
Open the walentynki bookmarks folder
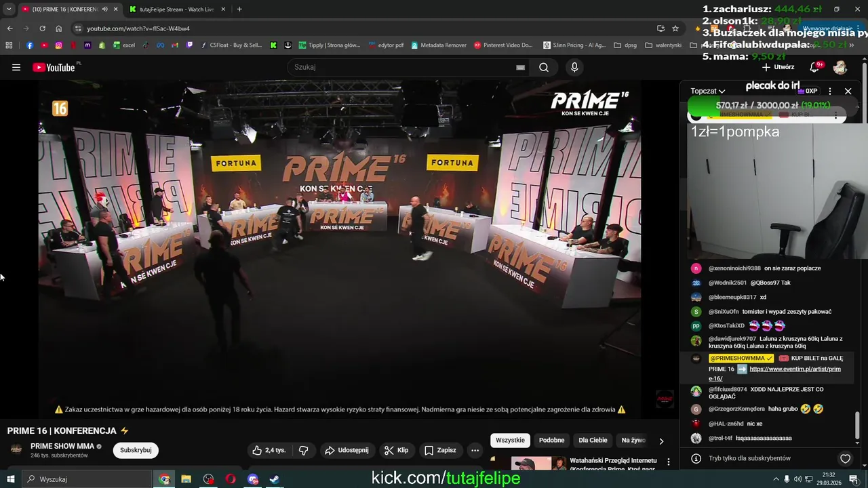tap(663, 45)
